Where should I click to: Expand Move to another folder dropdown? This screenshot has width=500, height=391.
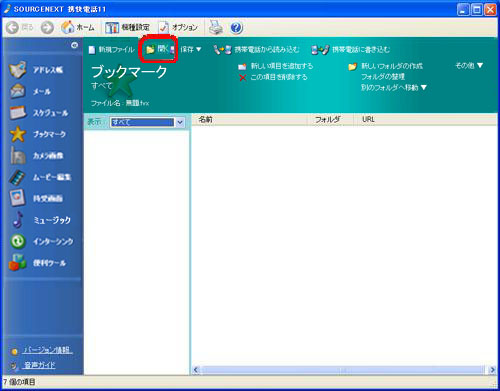tap(394, 87)
